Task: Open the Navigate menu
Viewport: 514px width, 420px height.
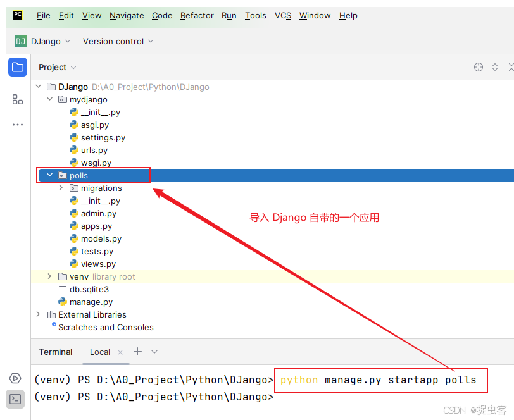Action: point(127,15)
